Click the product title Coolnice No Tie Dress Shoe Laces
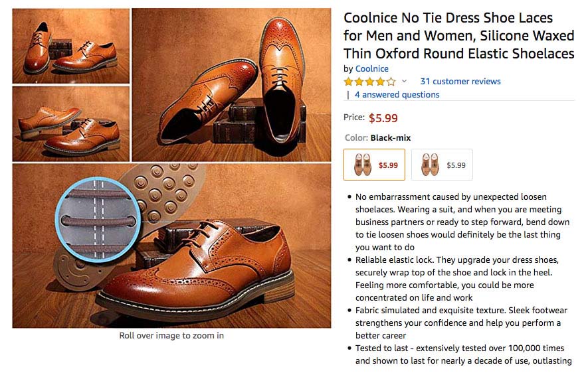This screenshot has width=588, height=375. pyautogui.click(x=458, y=36)
